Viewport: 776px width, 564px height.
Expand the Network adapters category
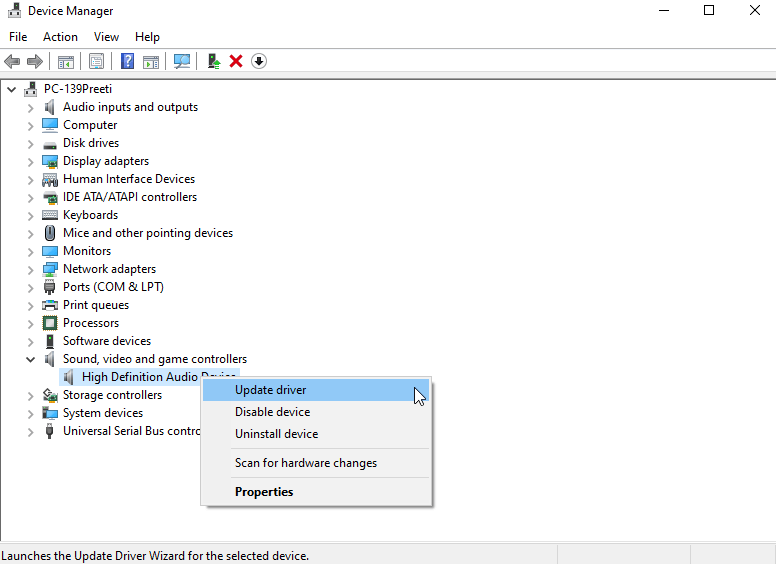[31, 270]
